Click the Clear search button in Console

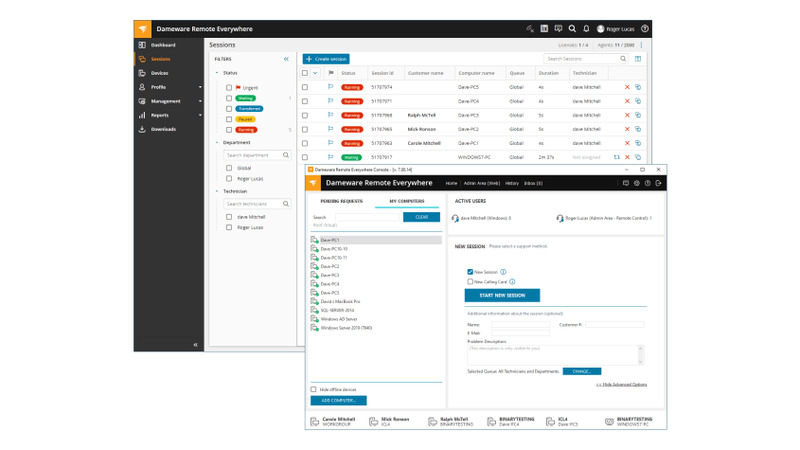(421, 217)
